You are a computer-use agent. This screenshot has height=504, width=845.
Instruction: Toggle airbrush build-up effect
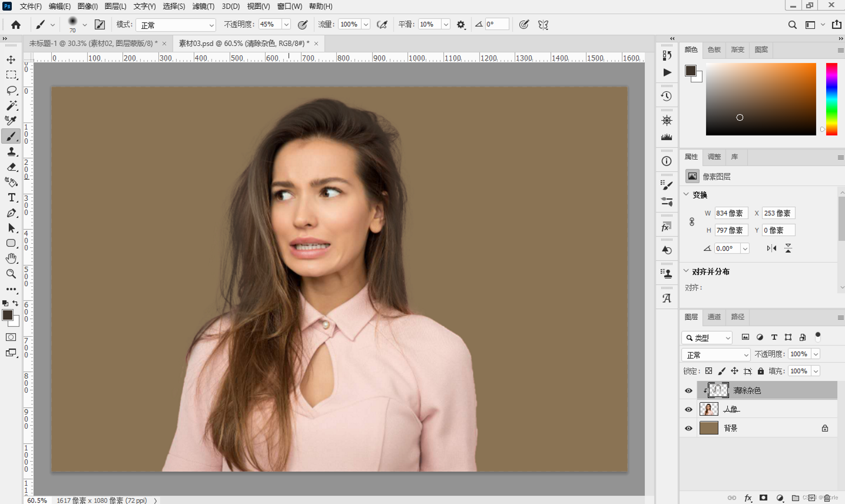(x=382, y=24)
